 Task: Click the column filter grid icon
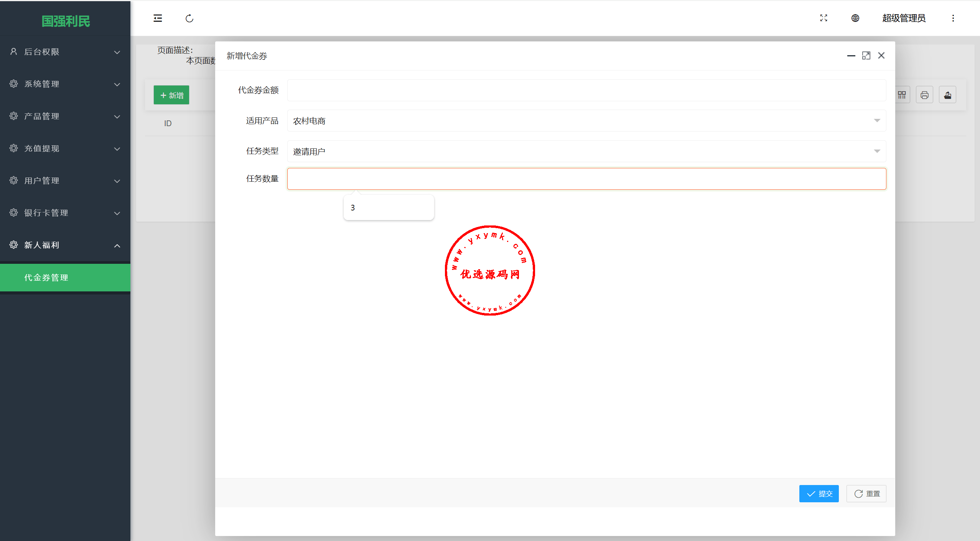coord(902,95)
